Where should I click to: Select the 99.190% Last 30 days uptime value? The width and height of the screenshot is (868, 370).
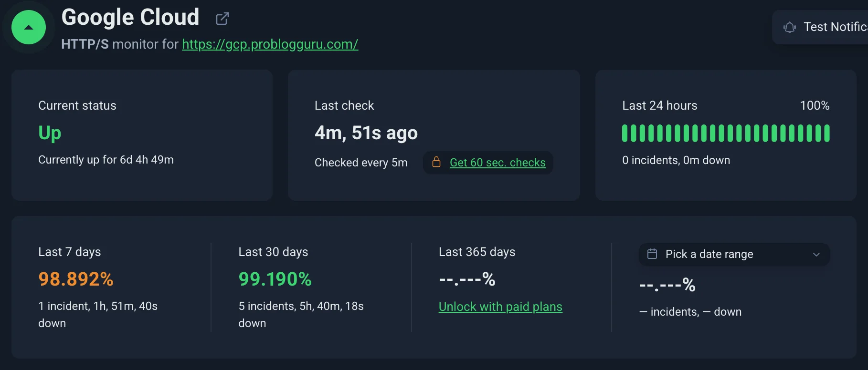tap(275, 279)
